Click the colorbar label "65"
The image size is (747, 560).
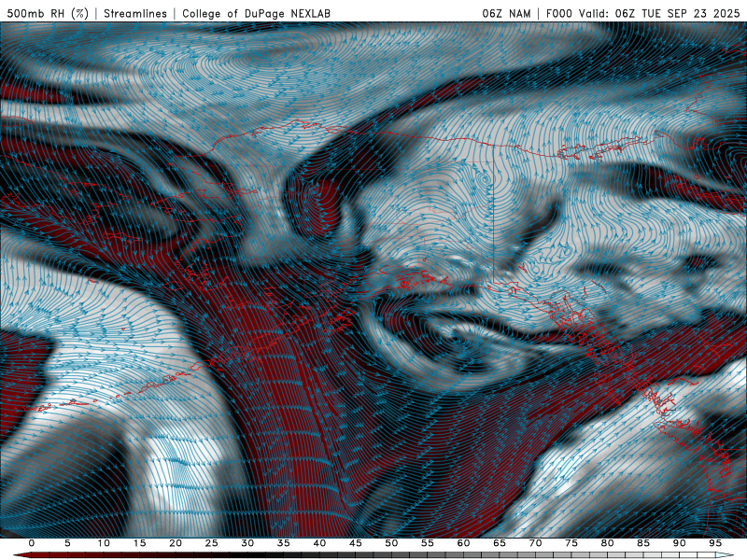(500, 543)
